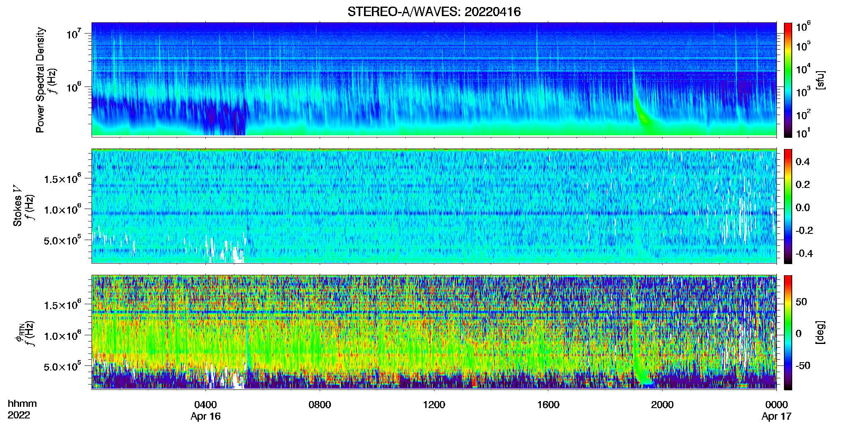Click the Stokes V spectrogram panel
This screenshot has width=868, height=447.
click(x=434, y=206)
